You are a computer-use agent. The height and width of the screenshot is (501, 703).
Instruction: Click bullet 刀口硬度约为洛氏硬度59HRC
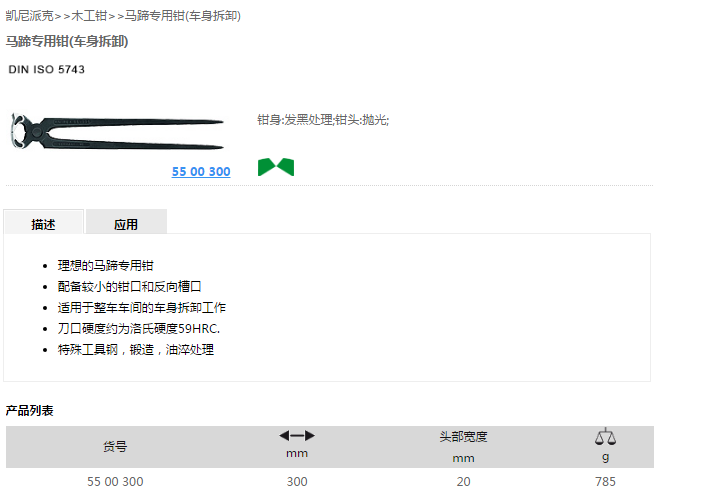[139, 329]
